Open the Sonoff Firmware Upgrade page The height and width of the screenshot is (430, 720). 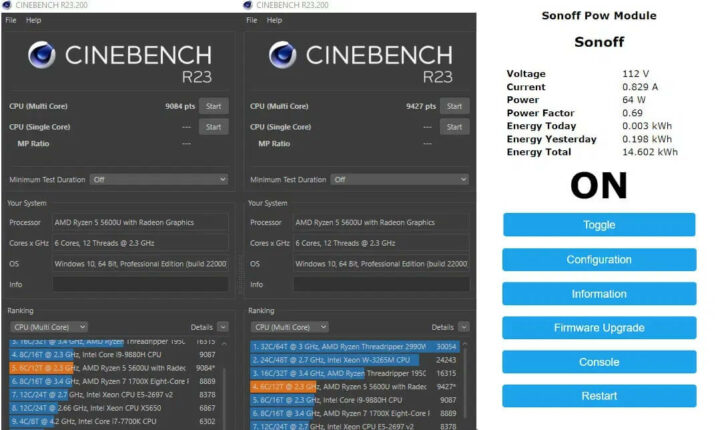pos(598,328)
